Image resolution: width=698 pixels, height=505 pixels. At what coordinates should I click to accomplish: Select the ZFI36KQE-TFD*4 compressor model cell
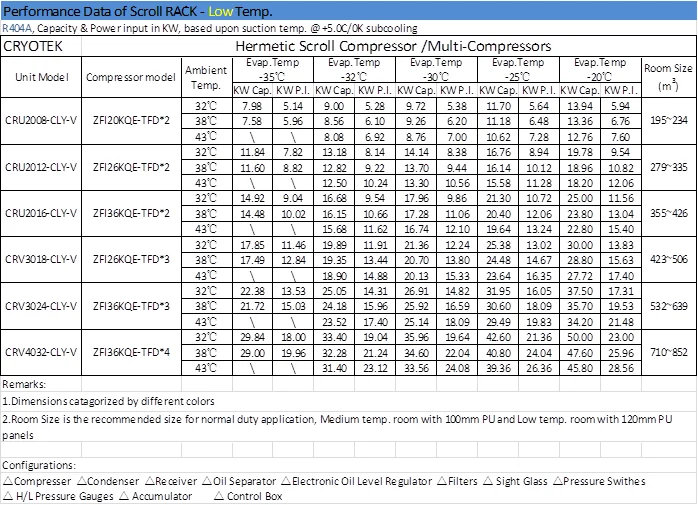[x=131, y=352]
